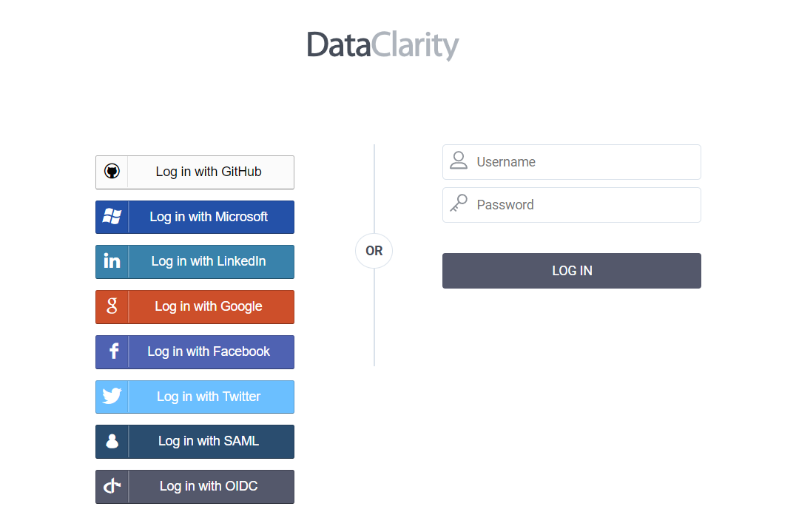The height and width of the screenshot is (532, 796).
Task: Click the Twitter bird icon
Action: [x=111, y=397]
